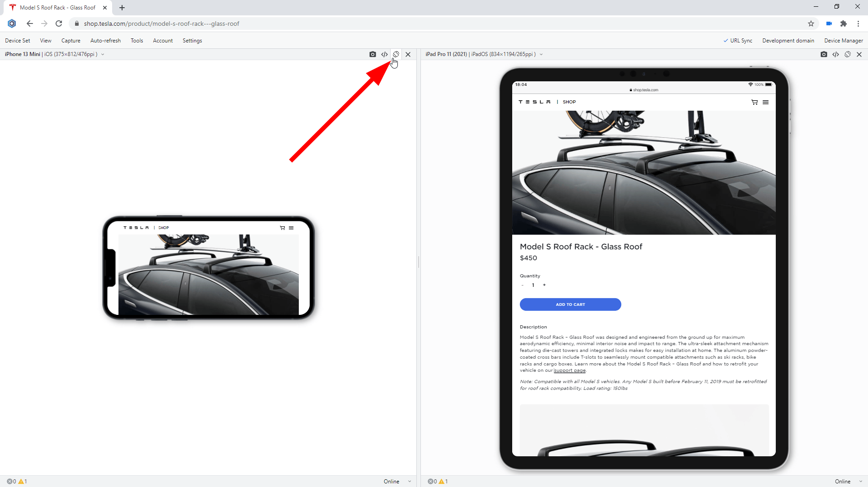868x487 pixels.
Task: Click the address bar URL
Action: 161,23
